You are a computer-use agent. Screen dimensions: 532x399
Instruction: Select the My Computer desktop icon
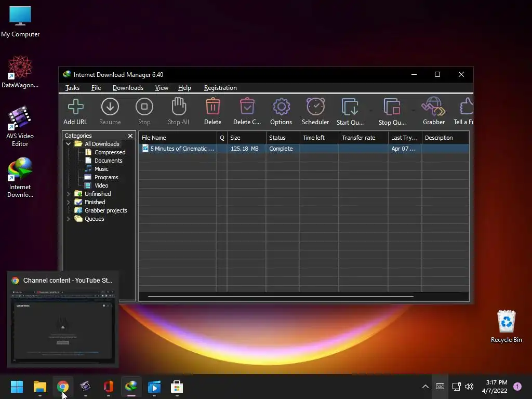pyautogui.click(x=20, y=22)
